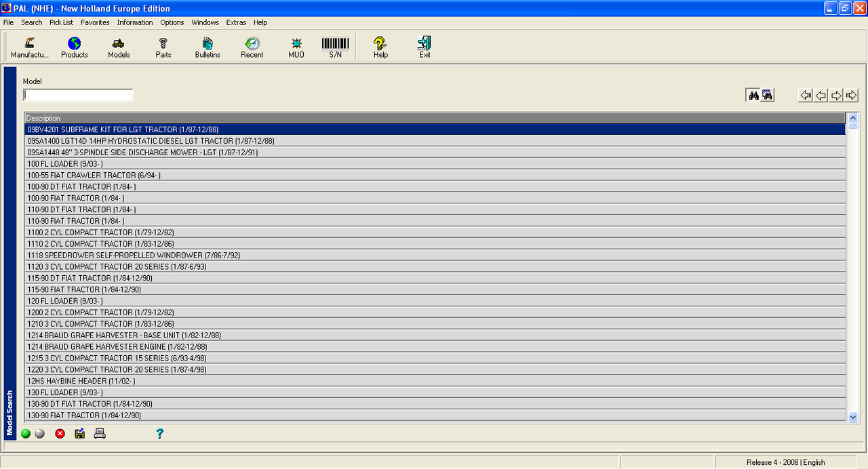The width and height of the screenshot is (868, 469).
Task: Select row 1120 3 CYL COMPACT TRACTOR 20 SERIES
Action: (435, 266)
